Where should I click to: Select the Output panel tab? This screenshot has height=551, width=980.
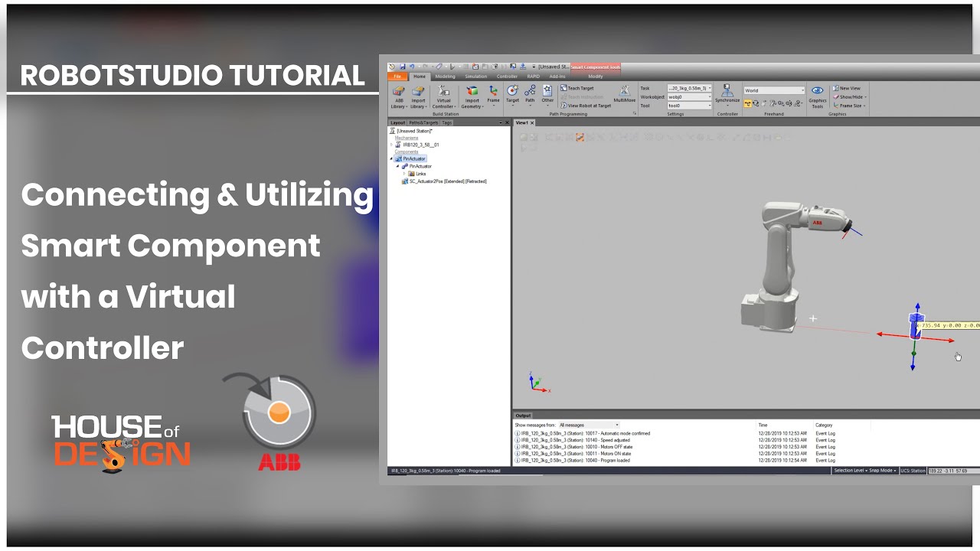coord(522,416)
